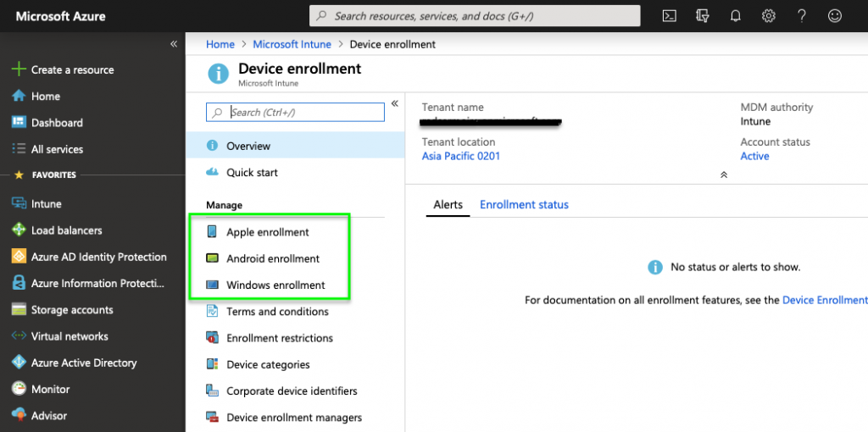868x432 pixels.
Task: Click the FAVORITES star icon
Action: click(x=19, y=174)
